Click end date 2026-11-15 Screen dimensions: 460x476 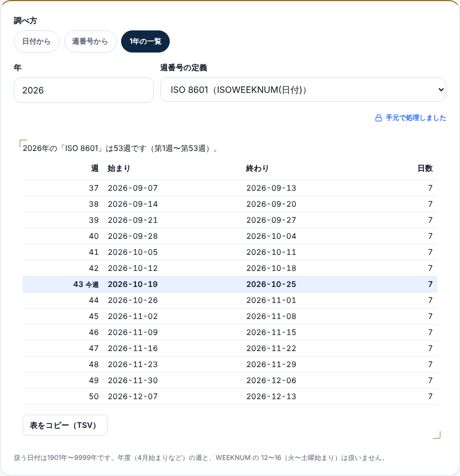271,332
